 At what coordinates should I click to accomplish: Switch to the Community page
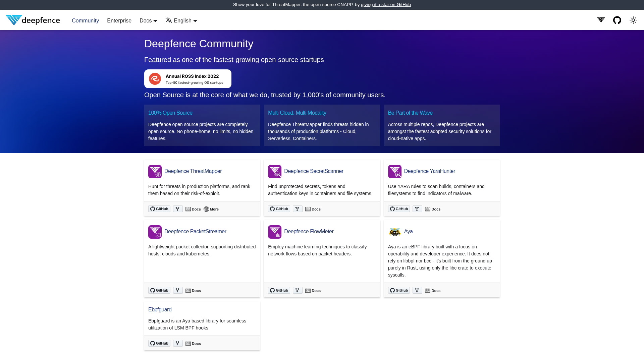(x=85, y=20)
